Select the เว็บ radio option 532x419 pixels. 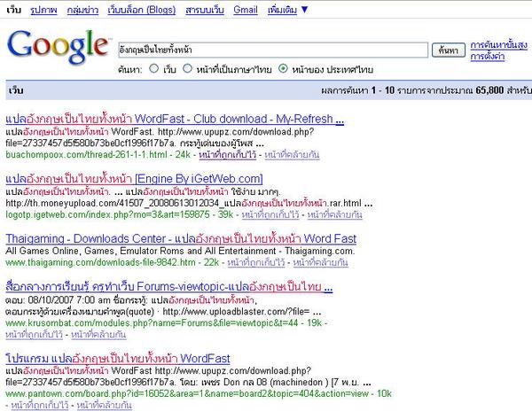point(154,69)
